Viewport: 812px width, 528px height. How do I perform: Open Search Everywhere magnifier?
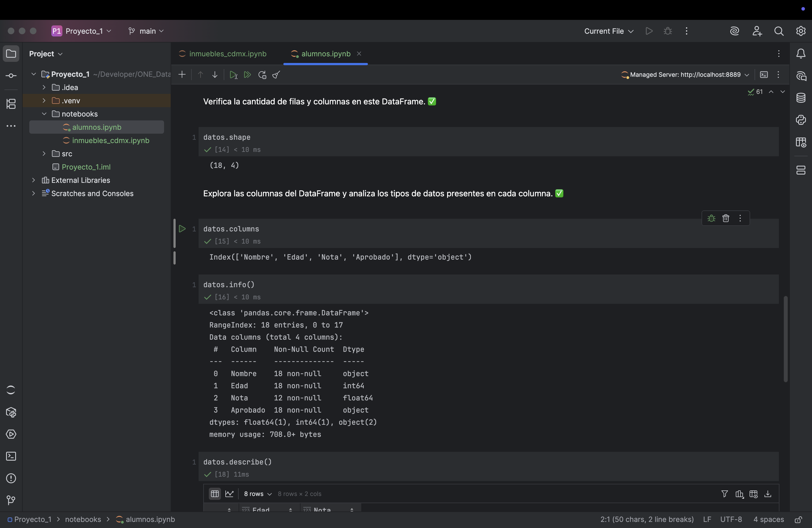tap(779, 31)
